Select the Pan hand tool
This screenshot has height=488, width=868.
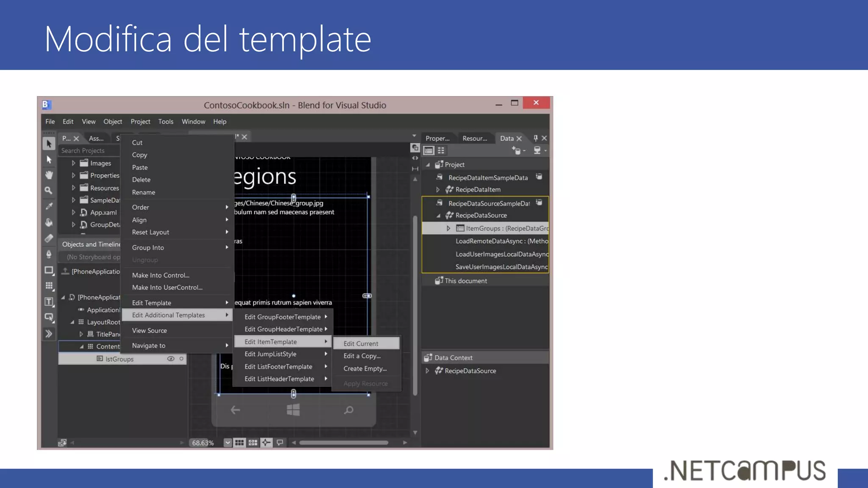pos(49,175)
